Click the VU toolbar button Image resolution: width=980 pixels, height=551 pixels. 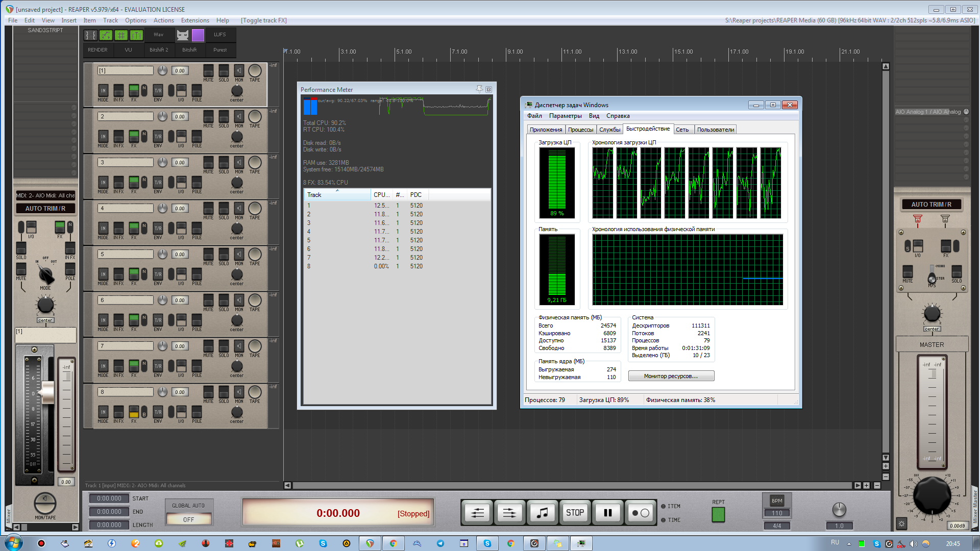128,50
